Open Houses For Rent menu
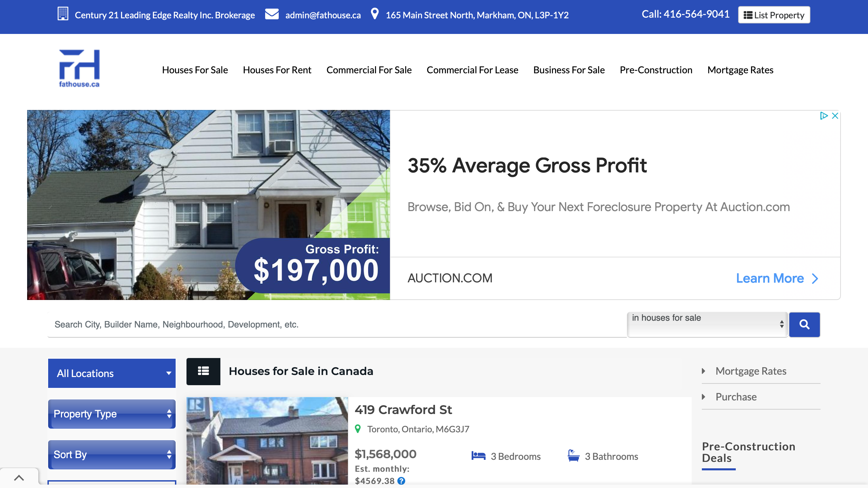 (x=277, y=70)
